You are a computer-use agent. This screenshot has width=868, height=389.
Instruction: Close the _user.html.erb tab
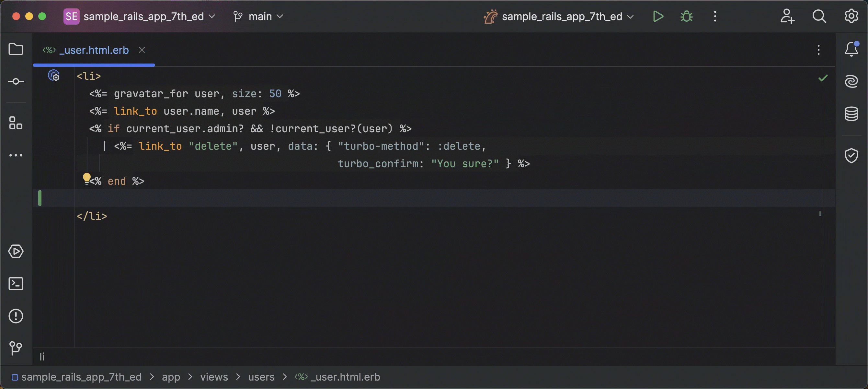[142, 50]
